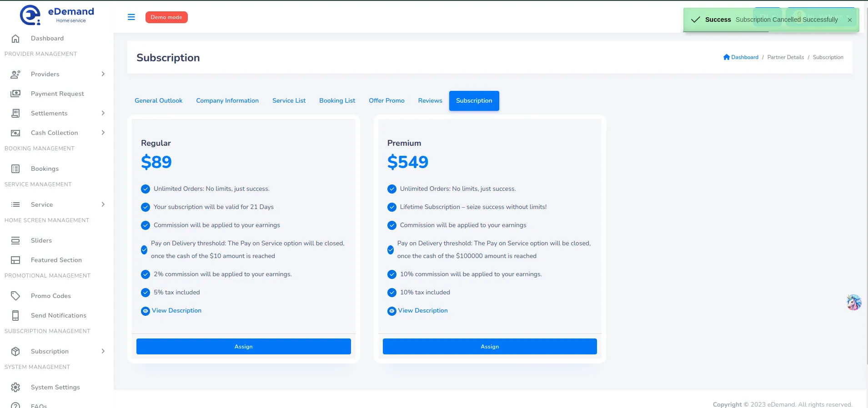Click the Featured Section layout icon
Viewport: 868px width, 408px height.
click(15, 260)
